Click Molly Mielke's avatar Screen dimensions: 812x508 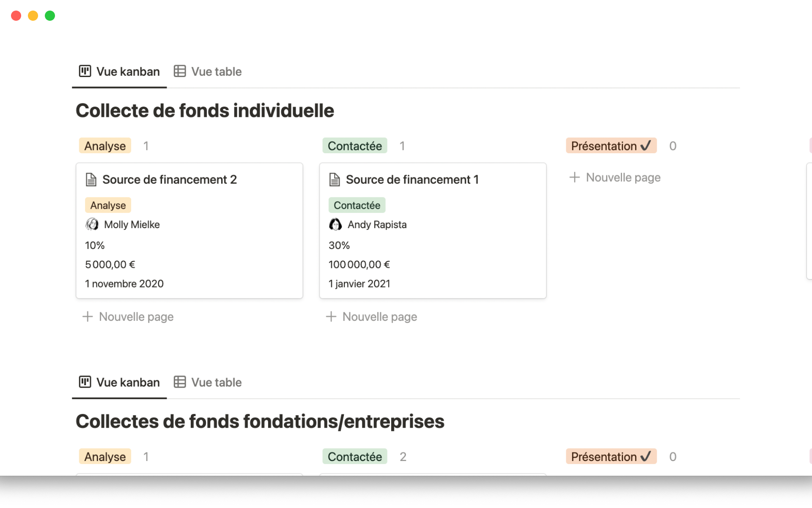pos(92,224)
